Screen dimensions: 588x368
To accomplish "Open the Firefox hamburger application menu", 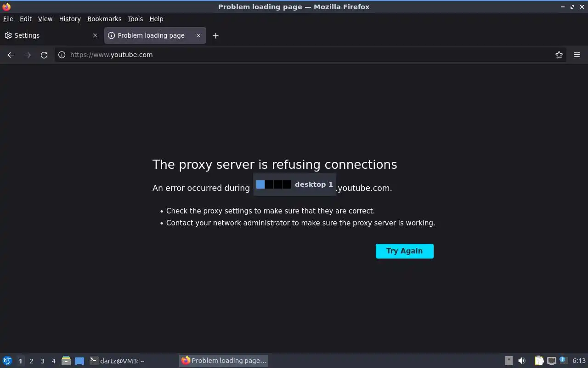I will (577, 55).
